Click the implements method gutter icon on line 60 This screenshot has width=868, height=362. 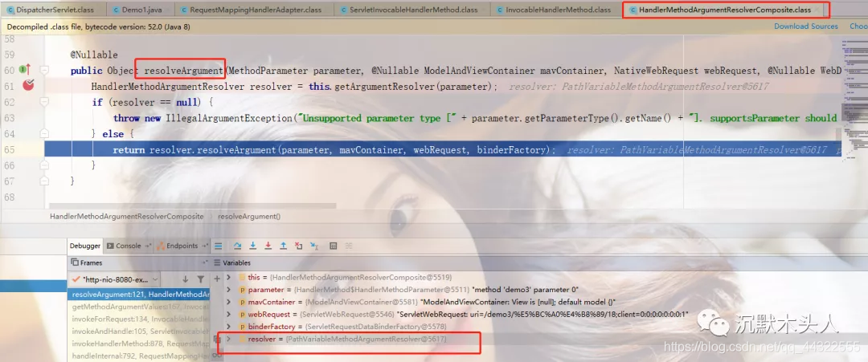(25, 70)
